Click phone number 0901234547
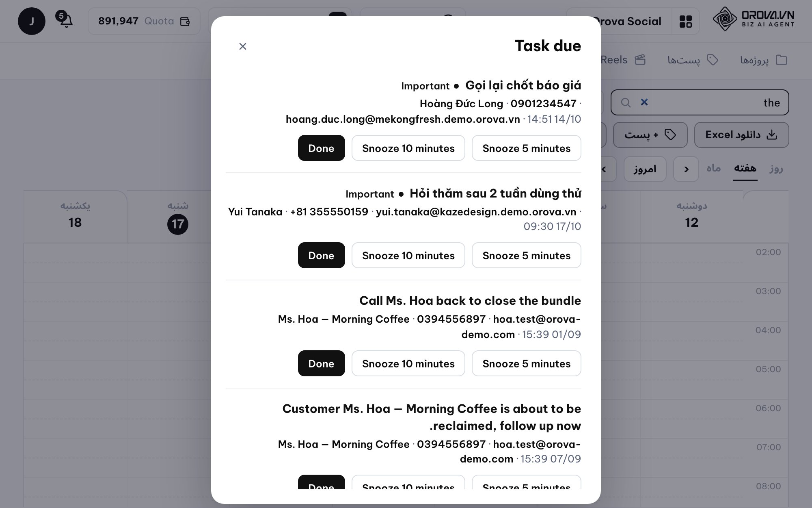 543,104
